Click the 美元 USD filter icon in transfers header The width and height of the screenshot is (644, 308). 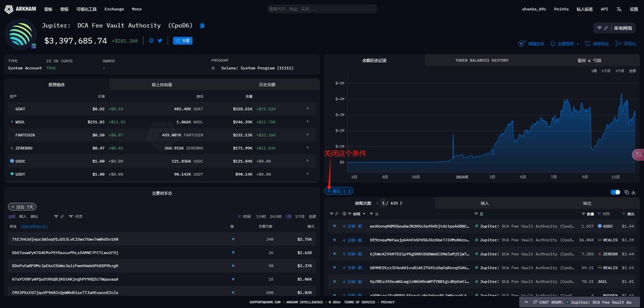pyautogui.click(x=624, y=214)
